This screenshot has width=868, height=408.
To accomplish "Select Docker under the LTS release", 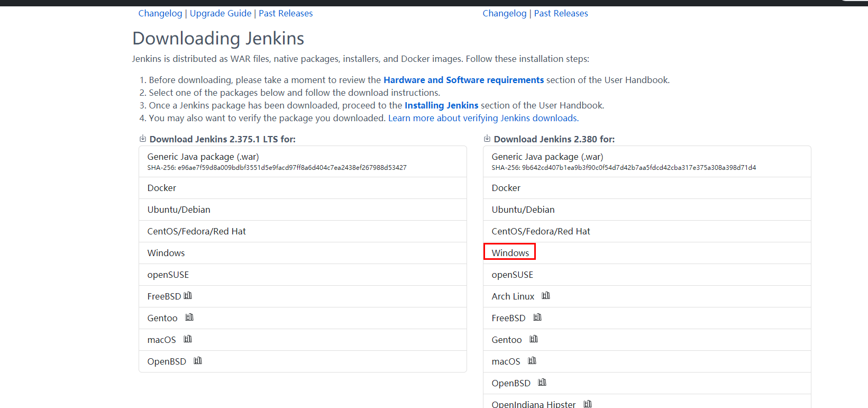I will click(303, 188).
